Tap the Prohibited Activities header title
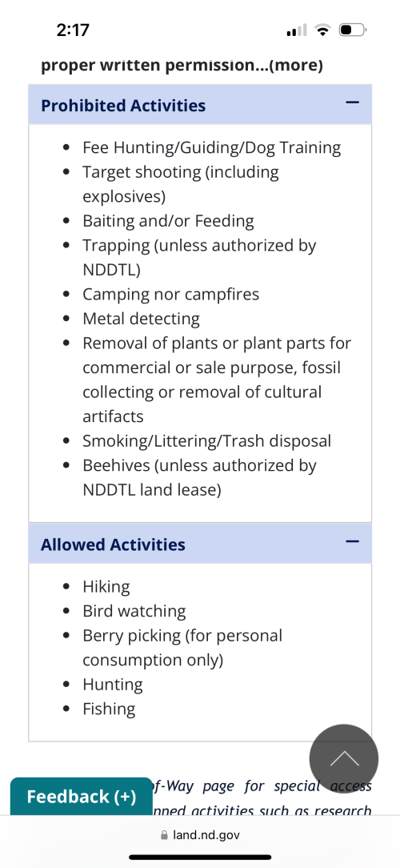The height and width of the screenshot is (868, 400). [x=123, y=105]
